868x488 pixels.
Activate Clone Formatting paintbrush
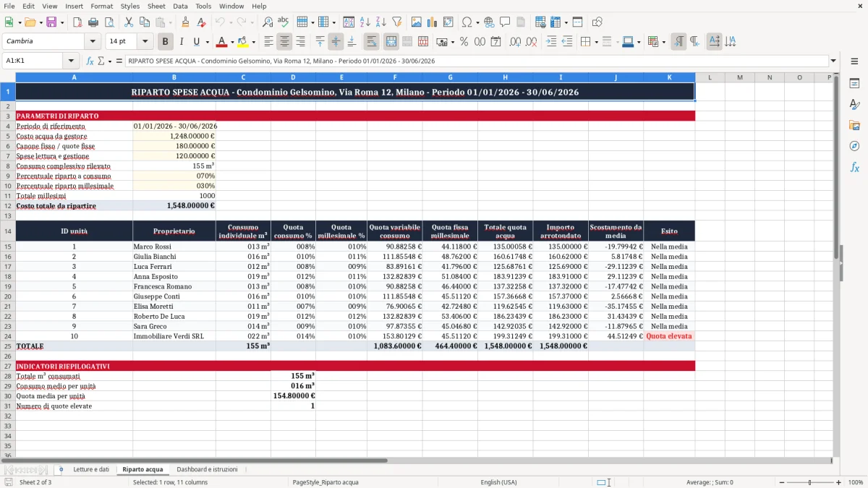point(185,22)
